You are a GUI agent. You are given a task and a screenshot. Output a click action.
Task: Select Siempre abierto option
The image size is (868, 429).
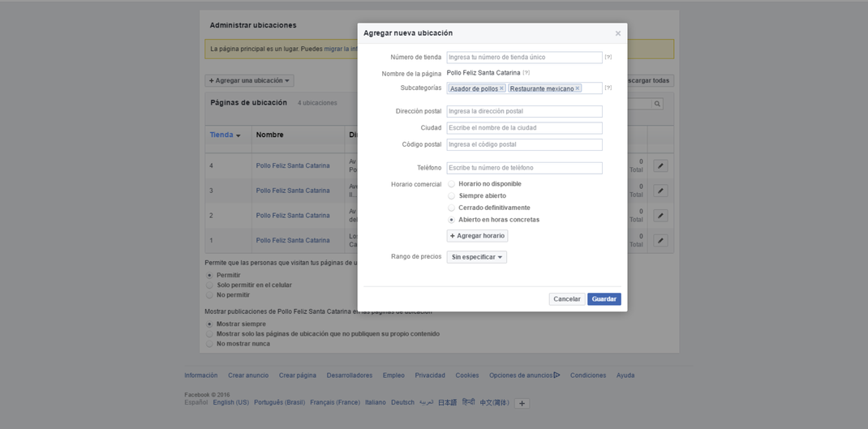tap(452, 196)
